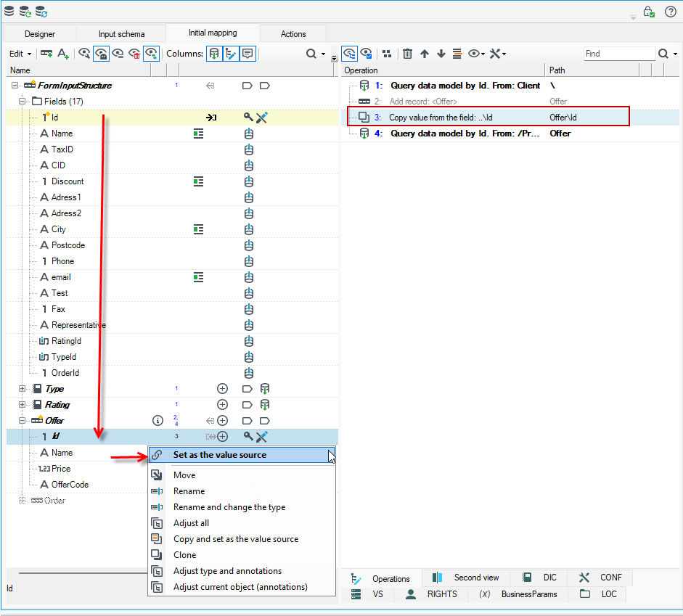Click the eye with wrench icon

(84, 54)
